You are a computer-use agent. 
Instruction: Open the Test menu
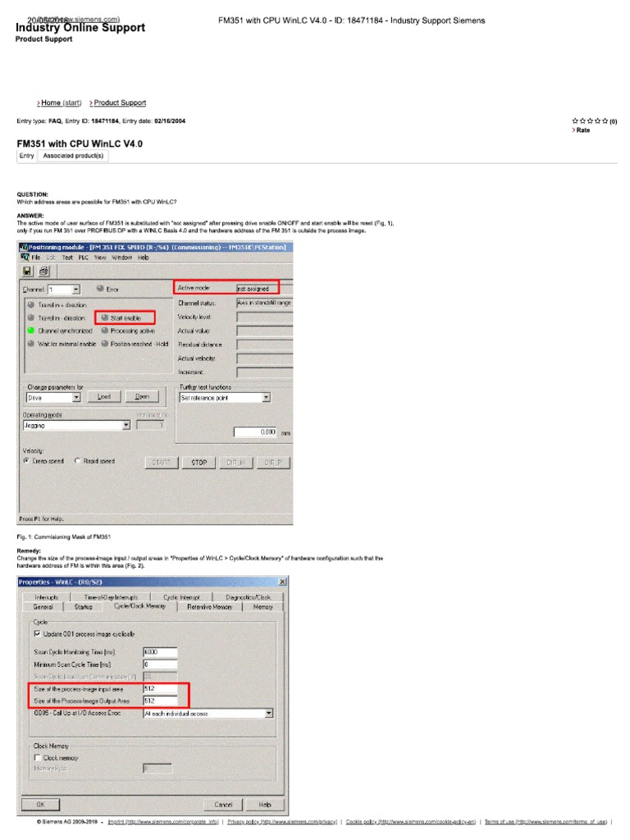(x=67, y=258)
